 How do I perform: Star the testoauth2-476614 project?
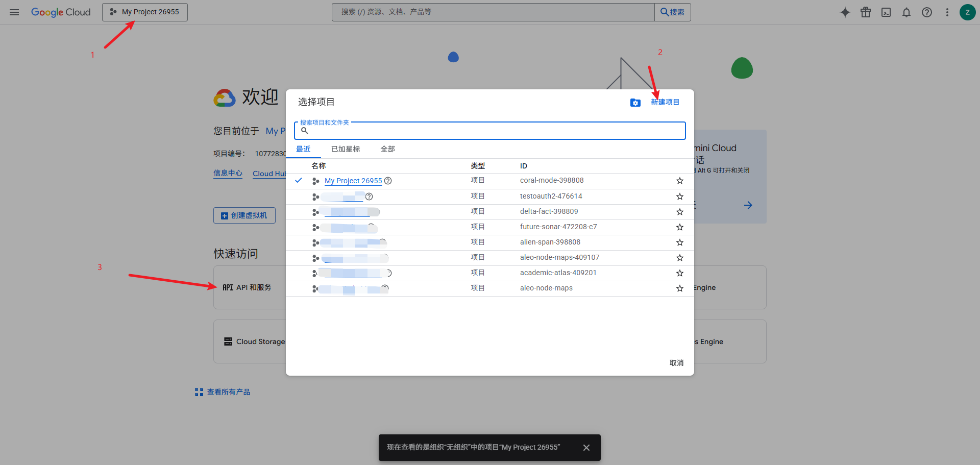(680, 197)
